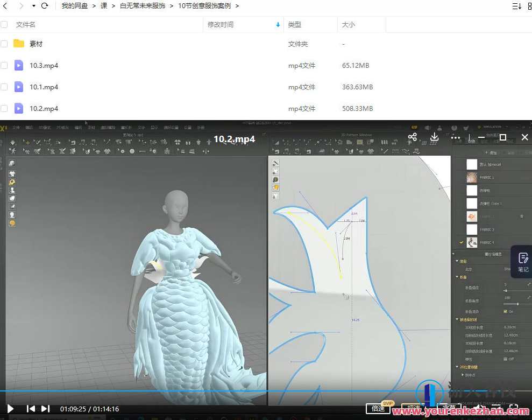
Task: Click 我的网盘 in the breadcrumb path
Action: pyautogui.click(x=74, y=6)
